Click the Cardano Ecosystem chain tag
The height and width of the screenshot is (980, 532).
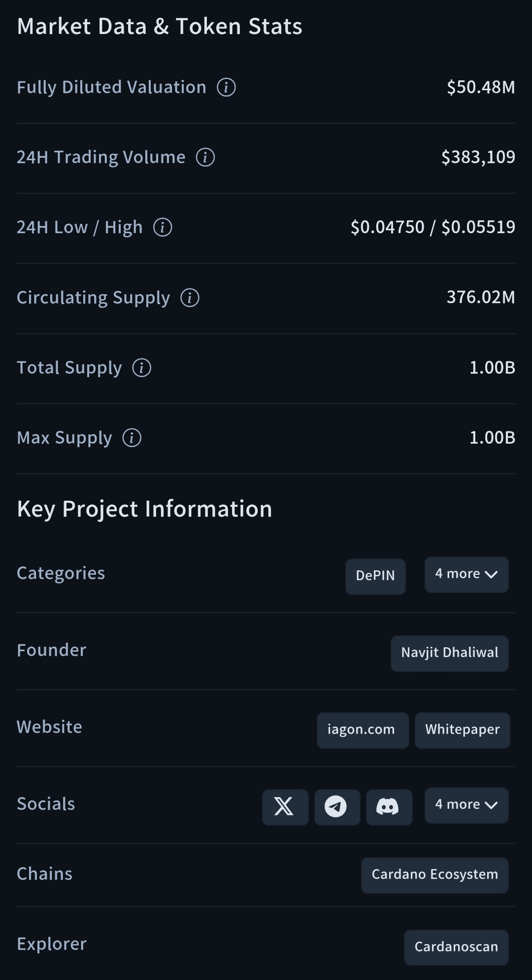tap(434, 875)
